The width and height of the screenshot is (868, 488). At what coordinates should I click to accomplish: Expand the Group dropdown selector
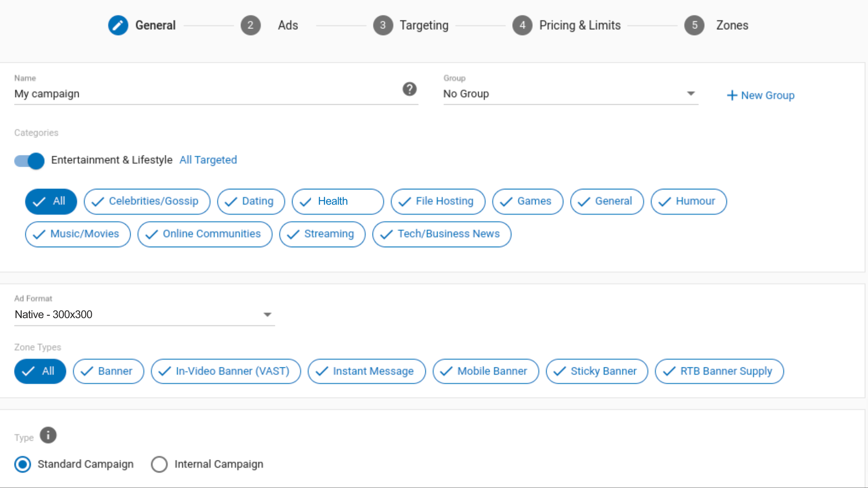(x=691, y=94)
